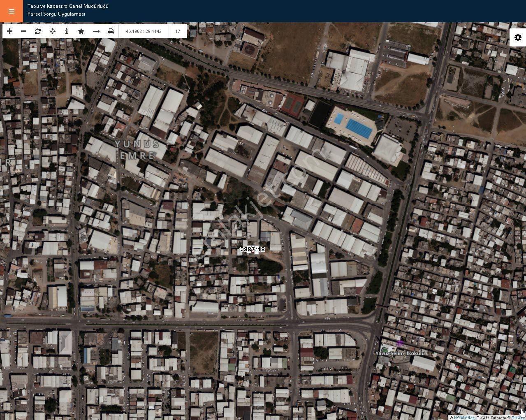Image resolution: width=526 pixels, height=420 pixels.
Task: Activate the crosshair locate tool
Action: 53,31
